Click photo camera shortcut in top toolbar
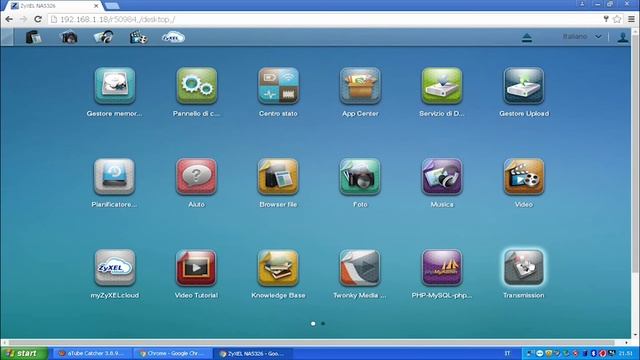 click(69, 37)
